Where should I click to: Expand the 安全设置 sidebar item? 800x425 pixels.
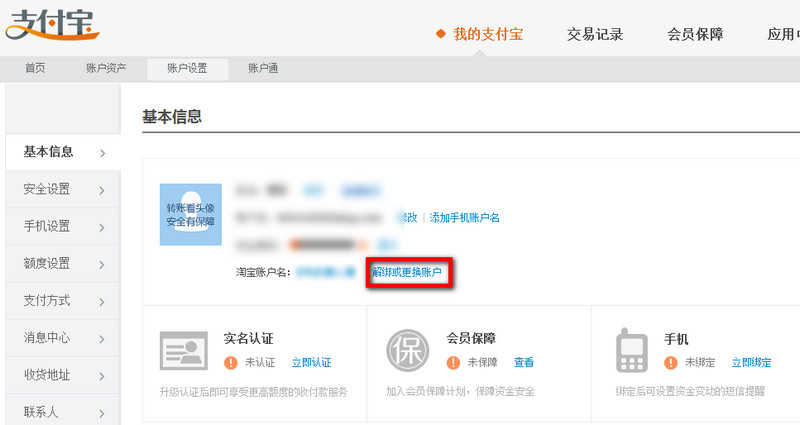click(x=62, y=189)
